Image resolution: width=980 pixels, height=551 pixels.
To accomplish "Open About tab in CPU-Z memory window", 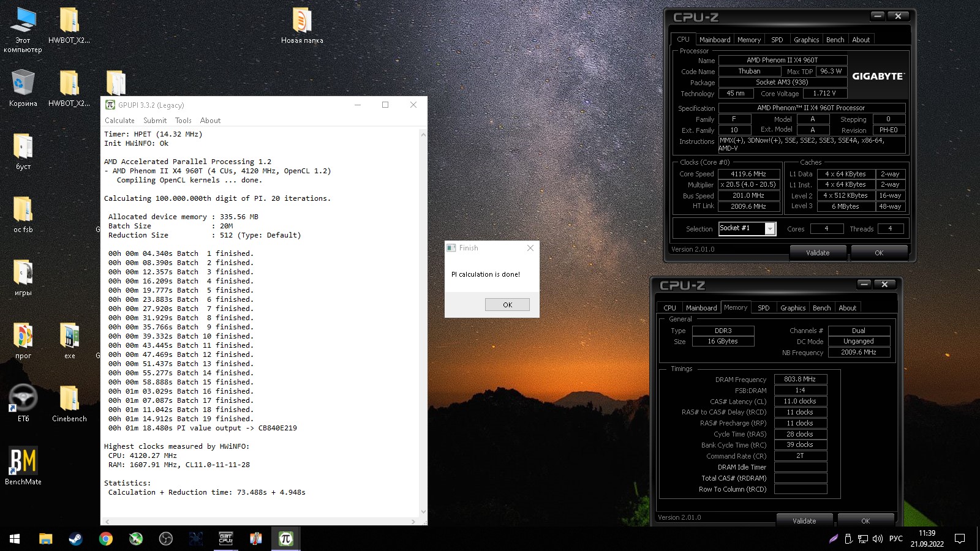I will tap(847, 308).
